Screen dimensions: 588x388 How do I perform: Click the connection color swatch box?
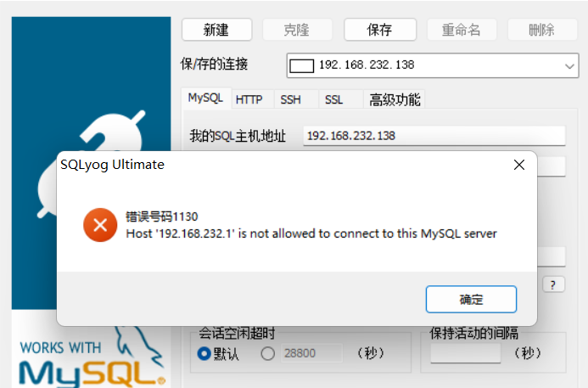pos(302,66)
